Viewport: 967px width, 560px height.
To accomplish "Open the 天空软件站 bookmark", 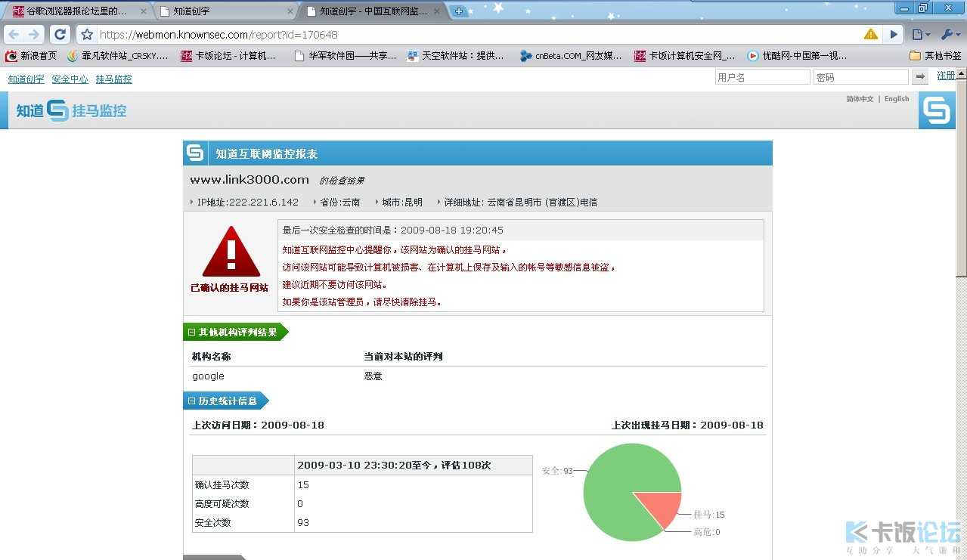I will [456, 56].
